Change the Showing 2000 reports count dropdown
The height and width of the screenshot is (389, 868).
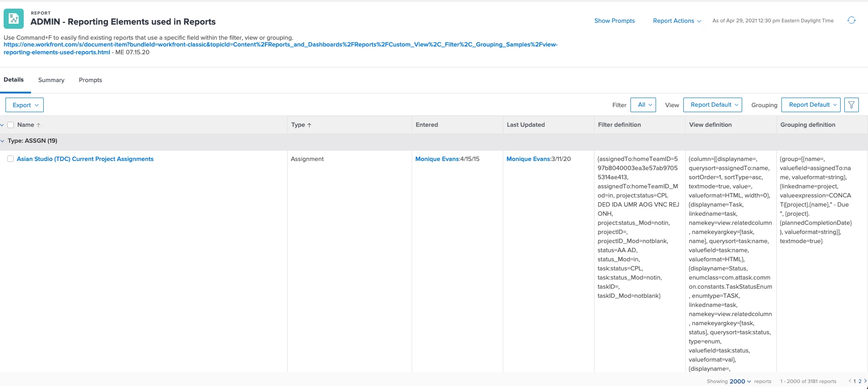(740, 381)
